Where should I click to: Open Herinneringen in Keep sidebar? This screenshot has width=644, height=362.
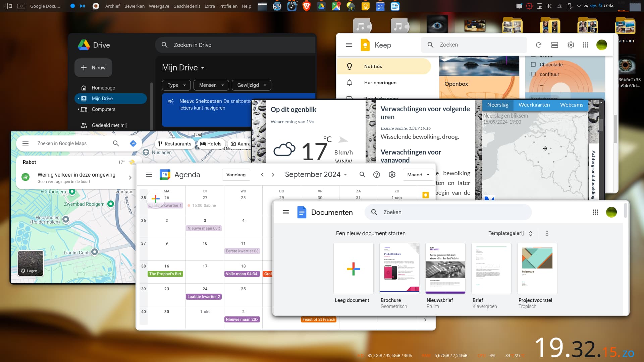[x=384, y=82]
